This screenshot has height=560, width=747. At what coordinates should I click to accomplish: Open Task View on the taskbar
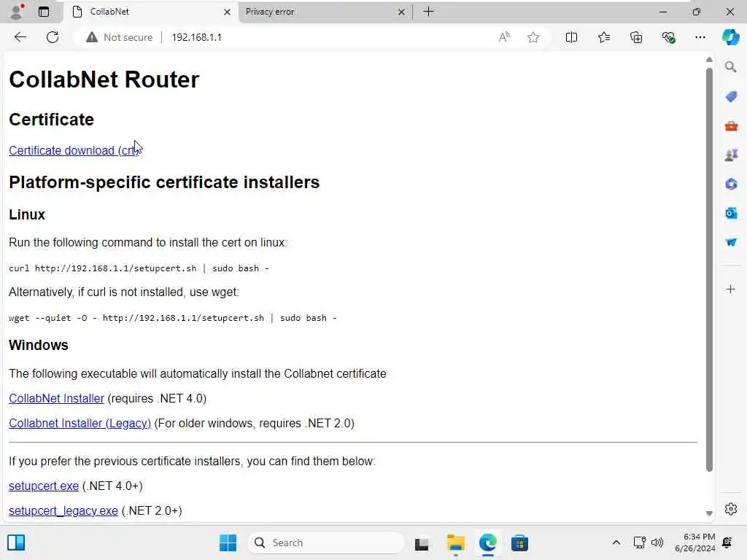[422, 543]
